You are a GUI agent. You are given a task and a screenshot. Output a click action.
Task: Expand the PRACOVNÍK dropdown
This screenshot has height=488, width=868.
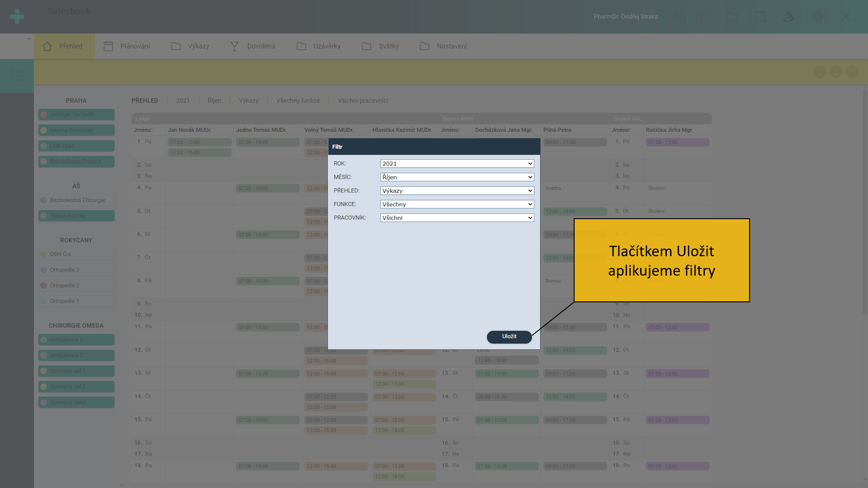(x=457, y=218)
